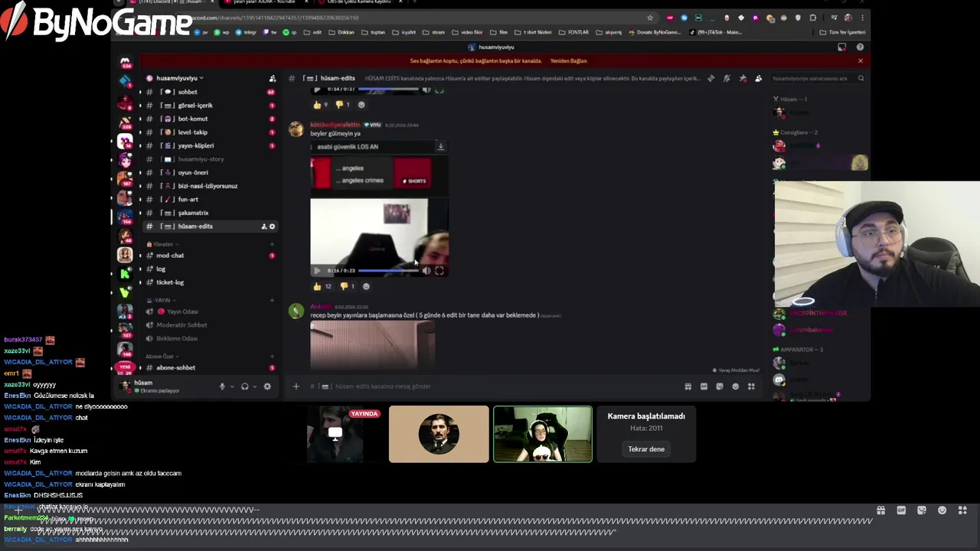Image resolution: width=980 pixels, height=551 pixels.
Task: Deafen with the headphone icon
Action: (244, 386)
